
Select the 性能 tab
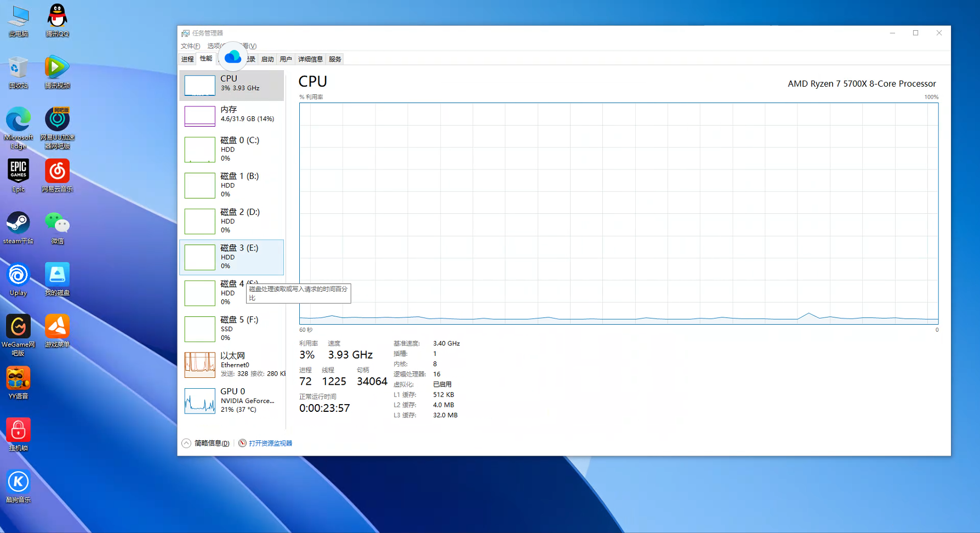tap(206, 59)
